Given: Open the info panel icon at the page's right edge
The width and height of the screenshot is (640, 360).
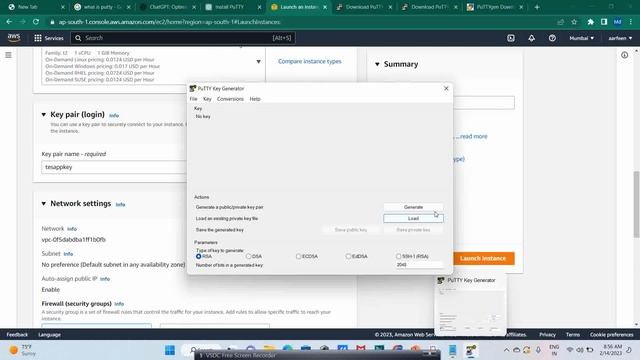Looking at the screenshot, I should pos(624,55).
